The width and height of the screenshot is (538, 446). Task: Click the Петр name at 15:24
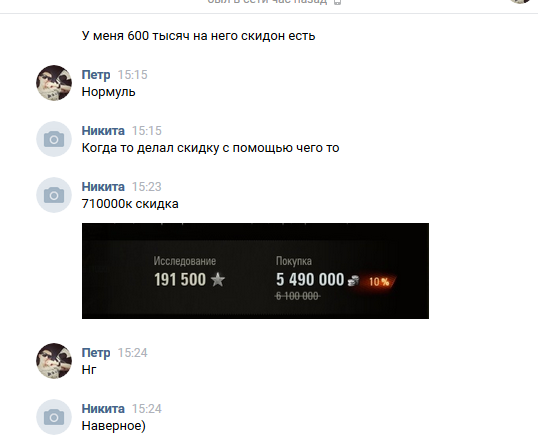96,353
